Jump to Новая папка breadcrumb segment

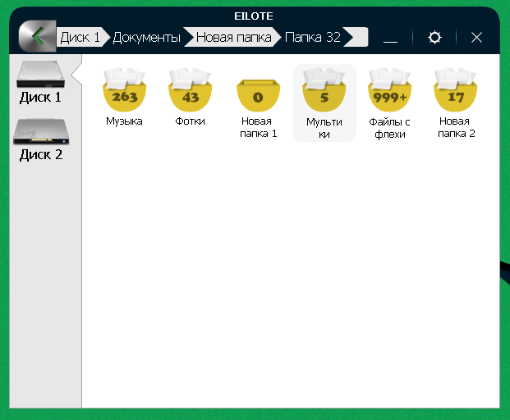232,38
